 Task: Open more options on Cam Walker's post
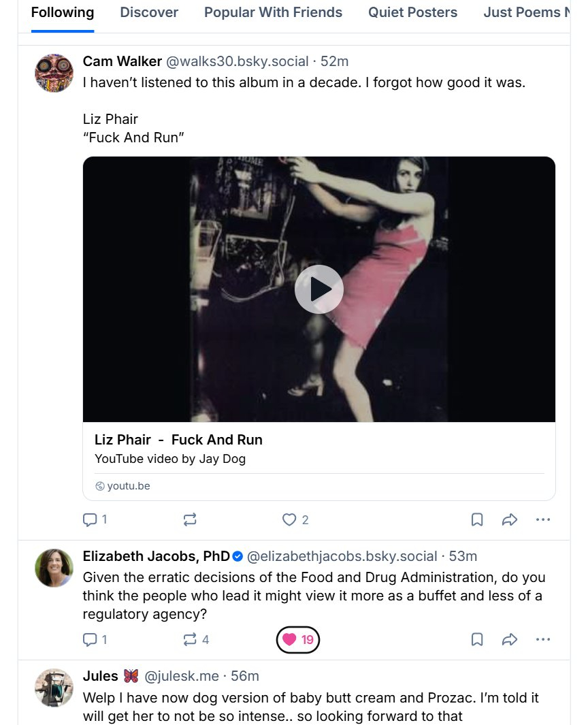pyautogui.click(x=542, y=520)
